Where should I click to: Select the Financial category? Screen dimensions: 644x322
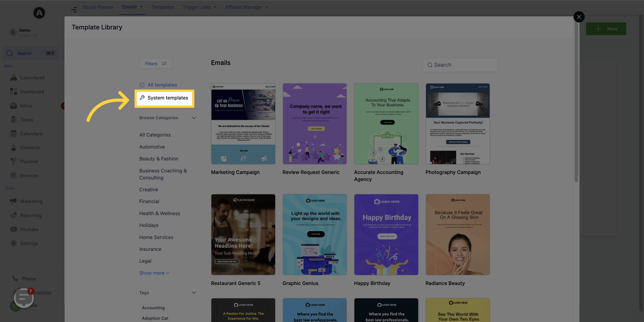pyautogui.click(x=149, y=201)
